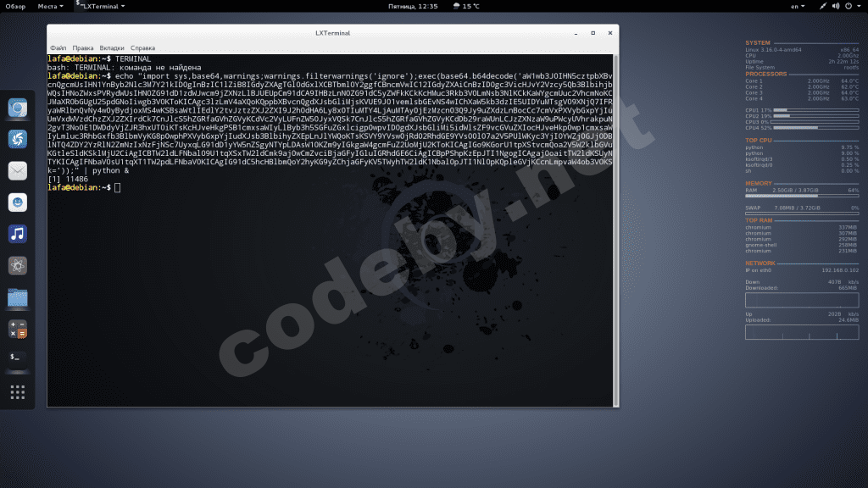The height and width of the screenshot is (488, 868).
Task: Click the Core 1 temperature row
Action: pyautogui.click(x=802, y=81)
